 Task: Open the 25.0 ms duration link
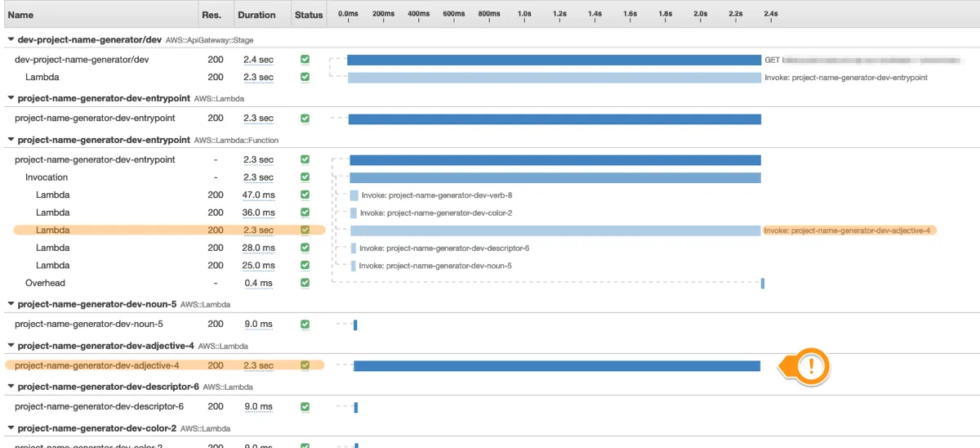258,266
